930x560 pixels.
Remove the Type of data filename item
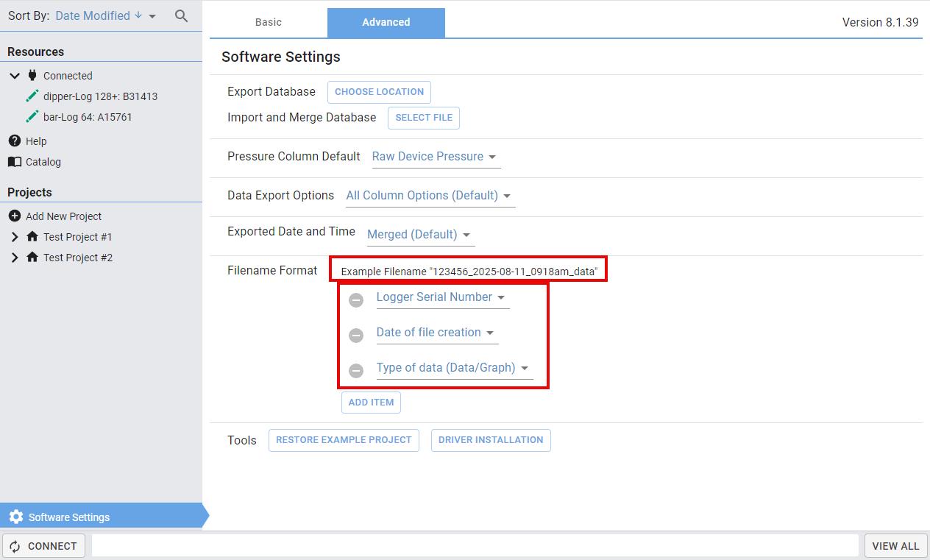click(356, 370)
